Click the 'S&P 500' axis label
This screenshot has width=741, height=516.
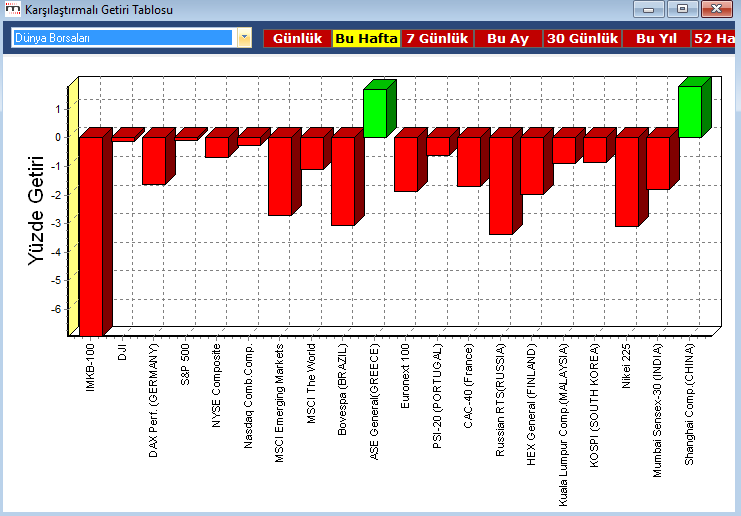point(185,364)
